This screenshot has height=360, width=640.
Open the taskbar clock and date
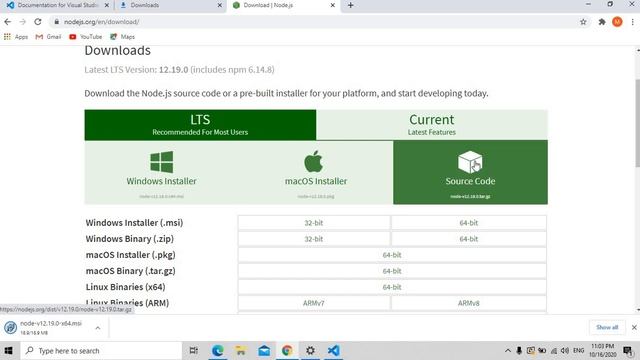point(602,351)
